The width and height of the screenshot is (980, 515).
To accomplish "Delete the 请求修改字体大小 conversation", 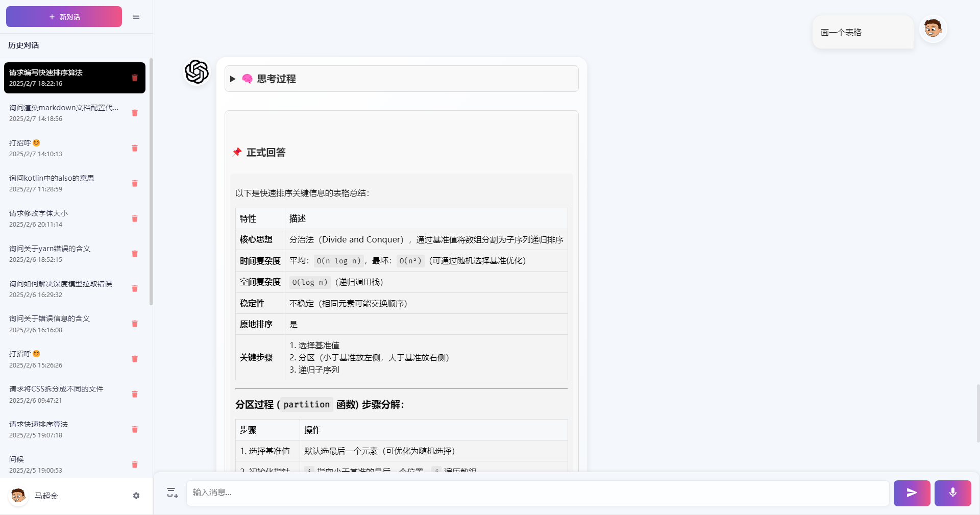I will point(135,218).
